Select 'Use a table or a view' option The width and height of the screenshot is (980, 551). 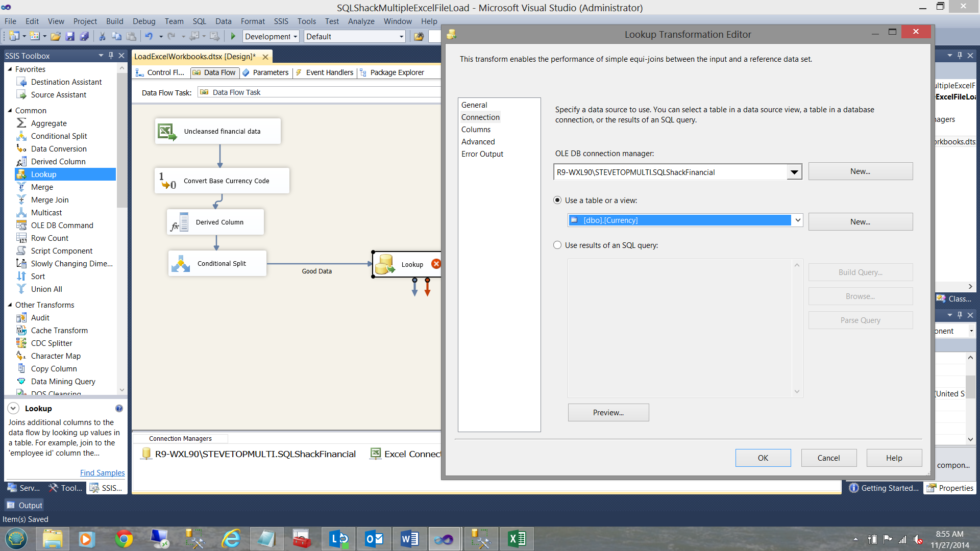point(557,201)
